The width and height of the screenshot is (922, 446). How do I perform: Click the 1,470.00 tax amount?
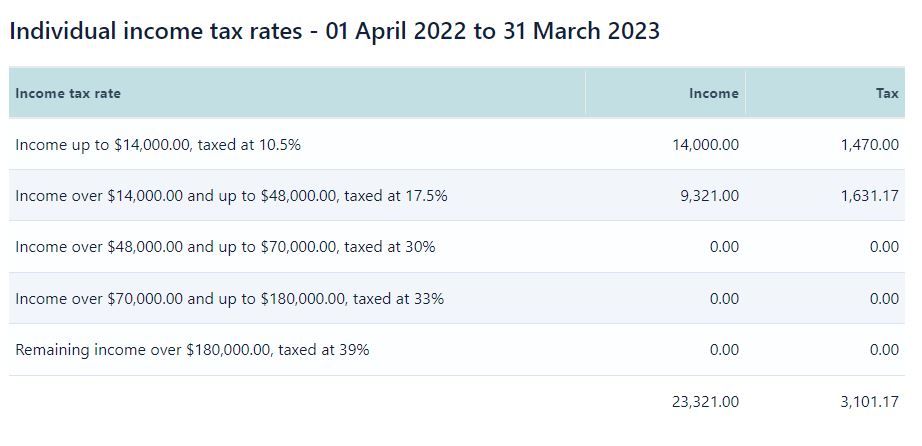pyautogui.click(x=870, y=145)
